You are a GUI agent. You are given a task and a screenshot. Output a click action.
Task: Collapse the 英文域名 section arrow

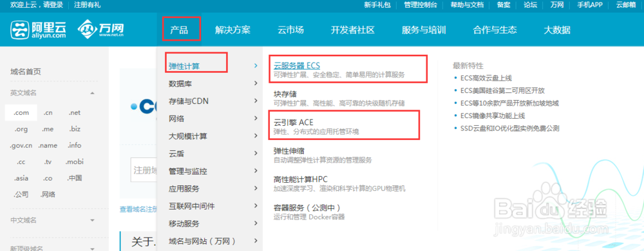coord(92,93)
